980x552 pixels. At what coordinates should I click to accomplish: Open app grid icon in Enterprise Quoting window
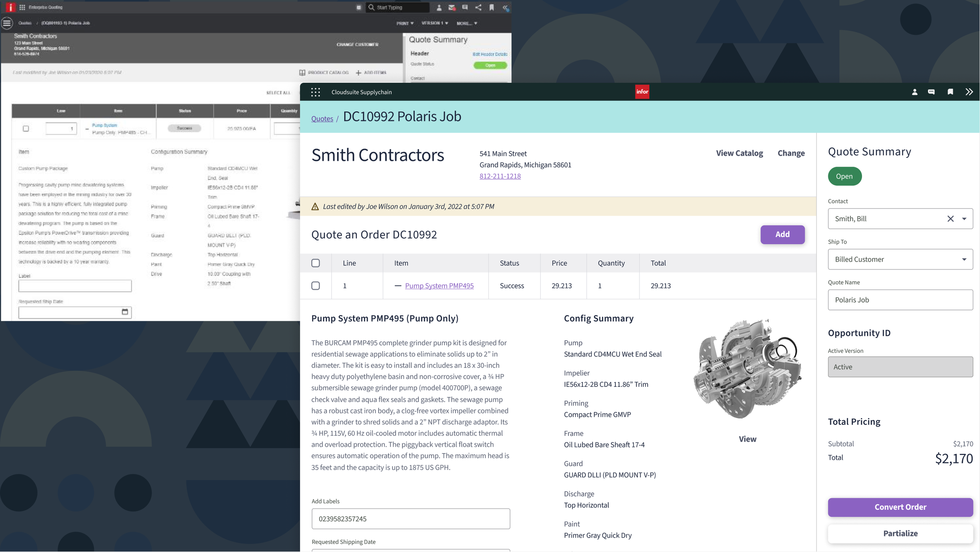tap(22, 7)
